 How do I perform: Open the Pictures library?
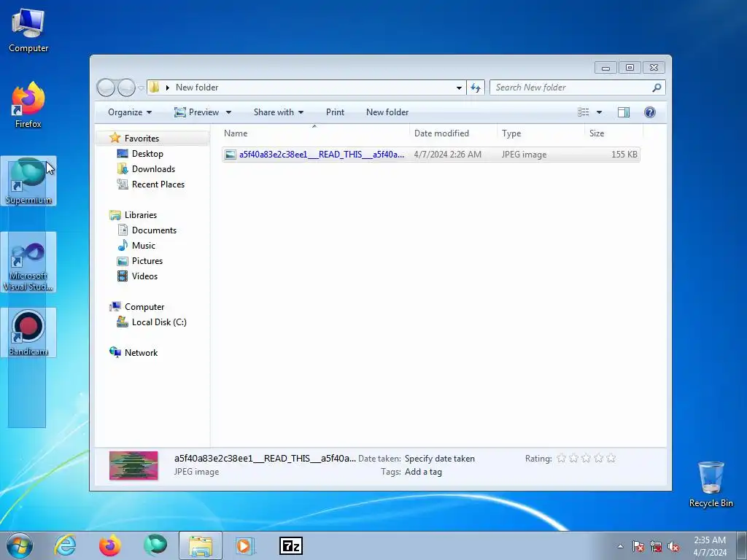click(x=147, y=261)
